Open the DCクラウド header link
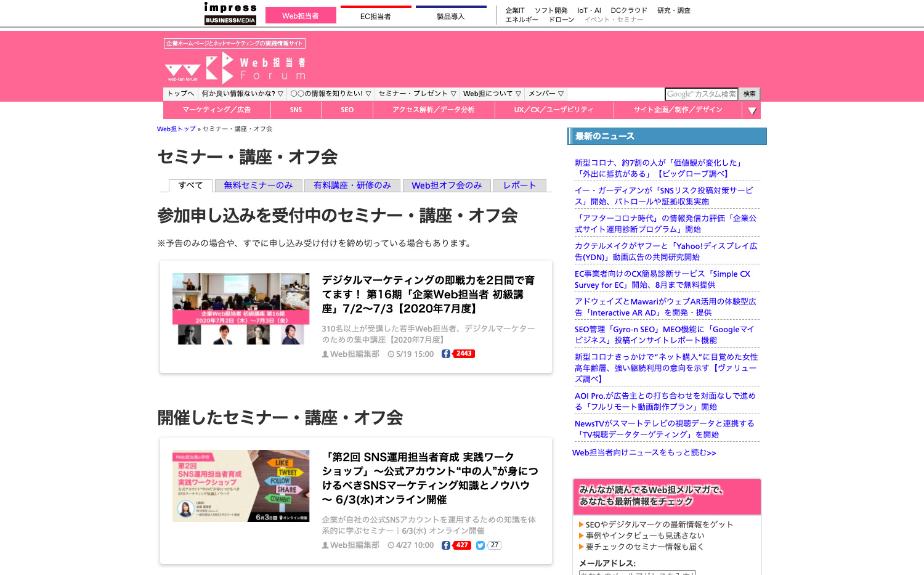924x575 pixels. coord(629,10)
